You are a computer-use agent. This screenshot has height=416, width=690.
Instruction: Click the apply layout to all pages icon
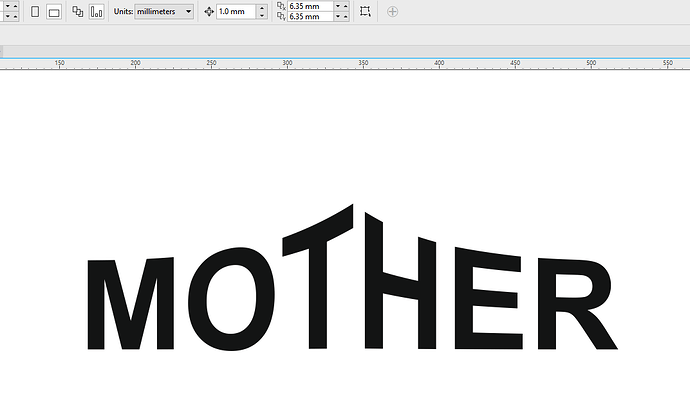click(x=78, y=12)
